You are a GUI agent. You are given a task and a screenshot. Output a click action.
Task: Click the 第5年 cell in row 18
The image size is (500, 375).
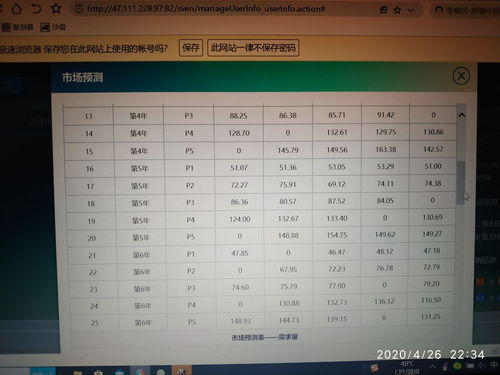click(x=140, y=203)
